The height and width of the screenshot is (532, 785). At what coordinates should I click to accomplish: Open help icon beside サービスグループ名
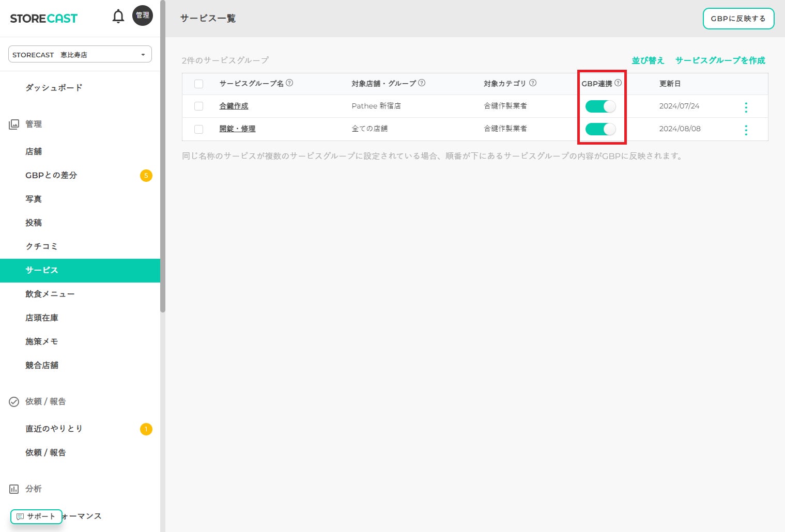[x=289, y=83]
